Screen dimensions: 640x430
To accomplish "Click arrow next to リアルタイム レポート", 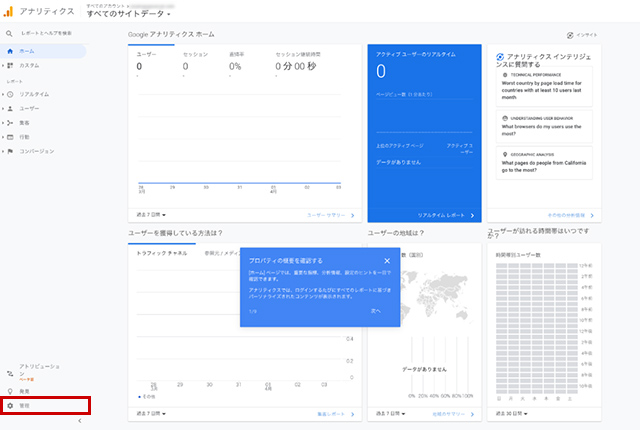I will (472, 215).
